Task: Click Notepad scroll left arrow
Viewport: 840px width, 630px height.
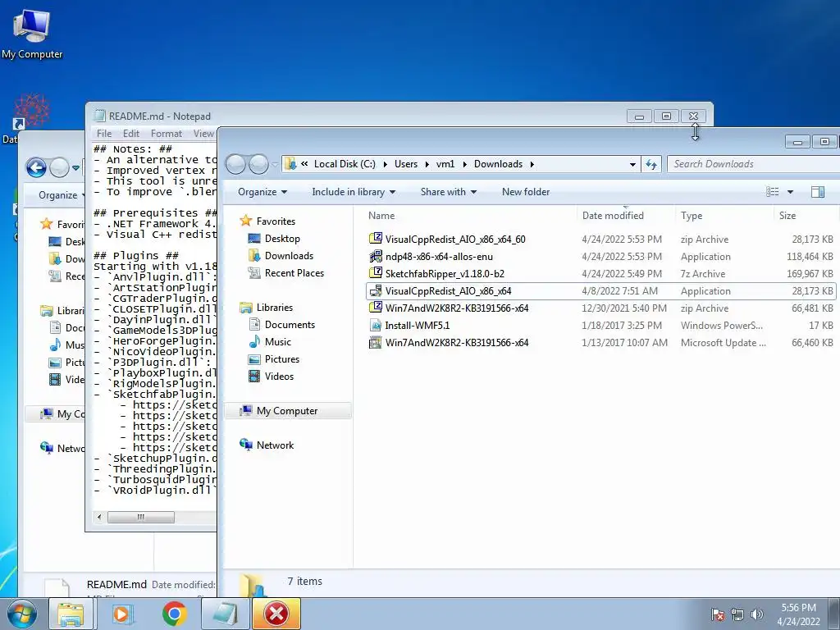Action: tap(99, 517)
